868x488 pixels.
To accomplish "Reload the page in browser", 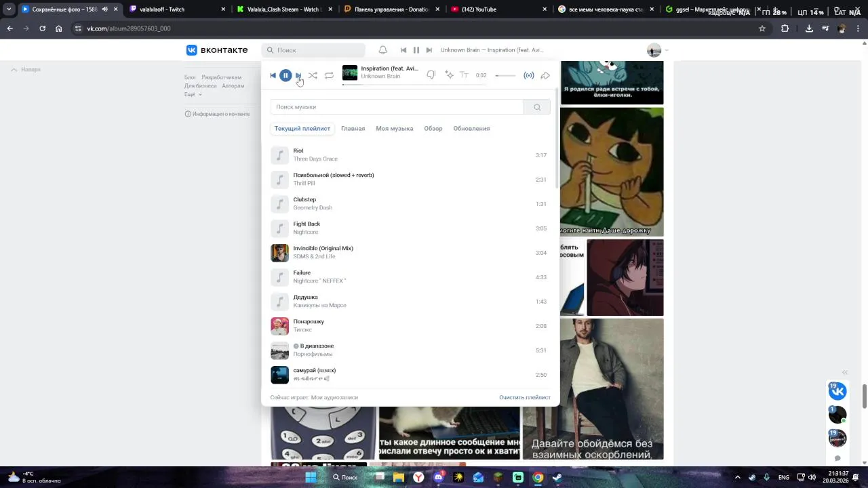I will click(42, 28).
